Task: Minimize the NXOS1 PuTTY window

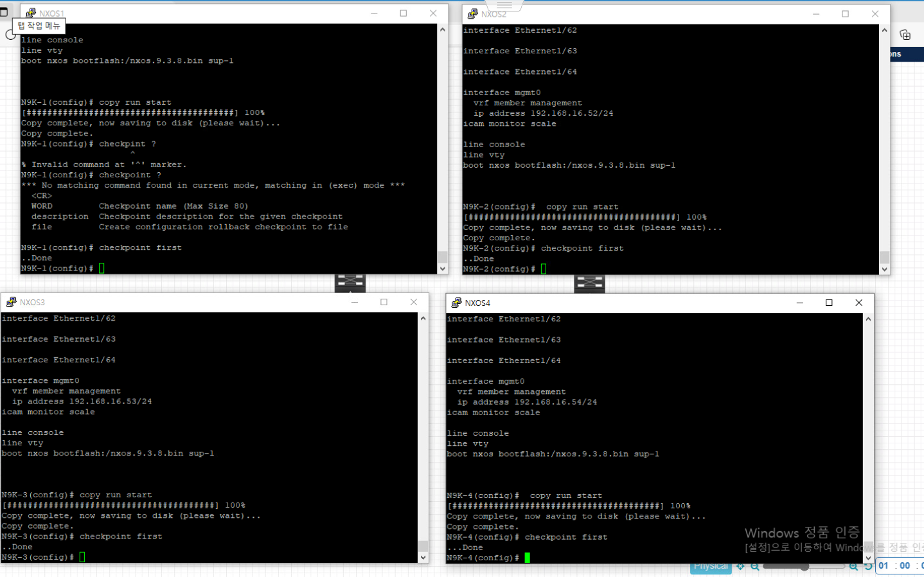Action: [x=374, y=13]
